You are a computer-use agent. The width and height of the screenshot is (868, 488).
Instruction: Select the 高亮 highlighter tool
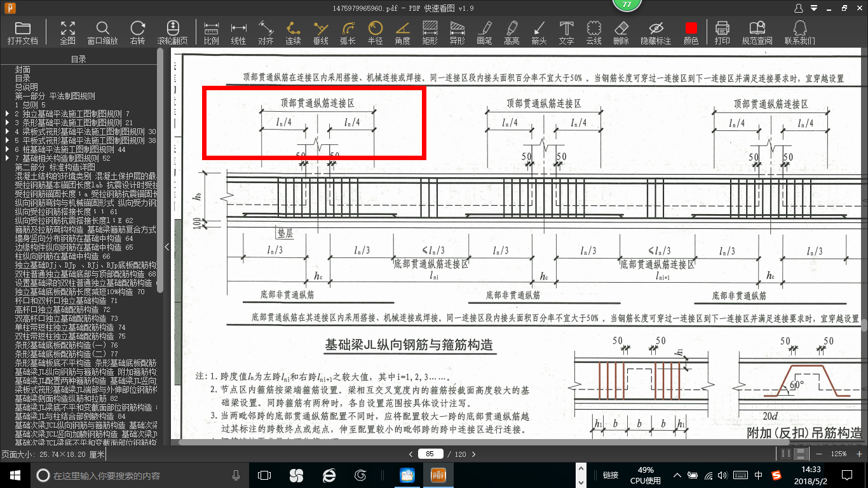[512, 32]
